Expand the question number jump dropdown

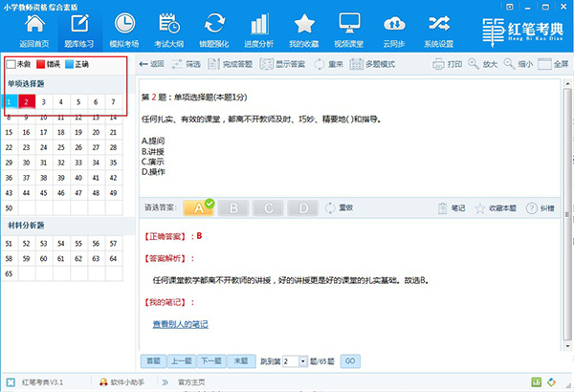click(303, 361)
